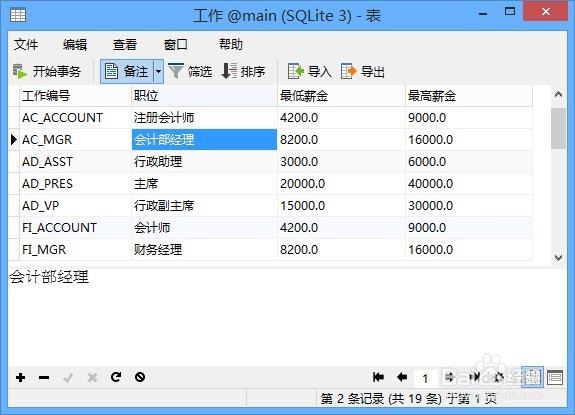This screenshot has height=415, width=575.
Task: Open the 文件 menu
Action: (x=26, y=45)
